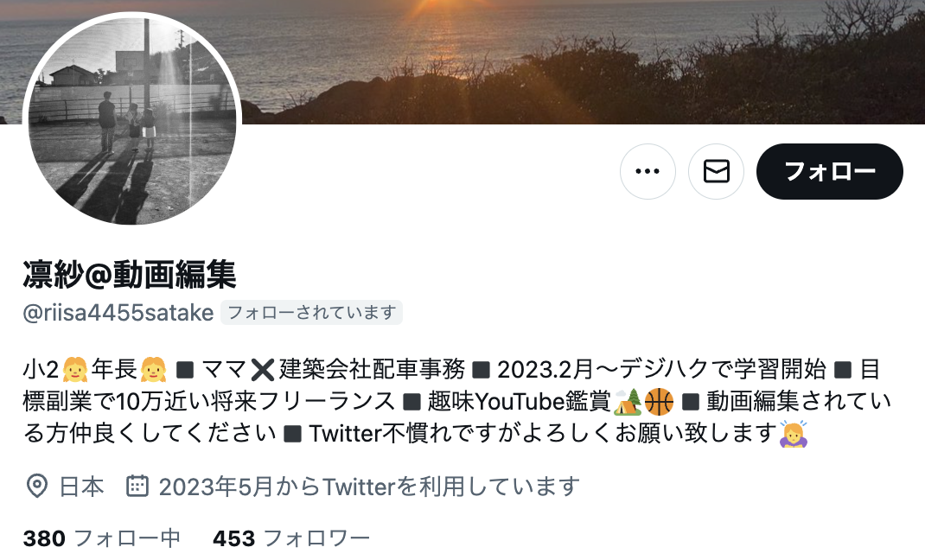925x560 pixels.
Task: Click the location pin icon
Action: point(37,487)
